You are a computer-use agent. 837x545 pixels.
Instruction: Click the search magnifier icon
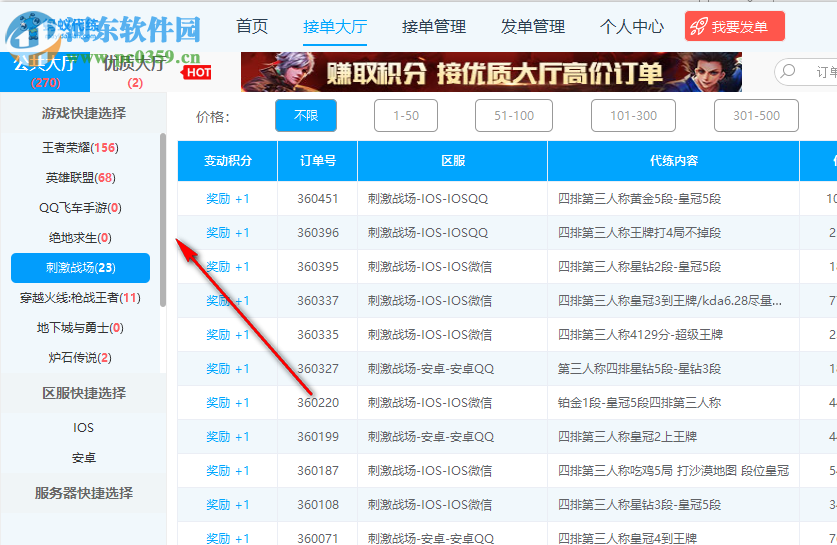tap(788, 71)
